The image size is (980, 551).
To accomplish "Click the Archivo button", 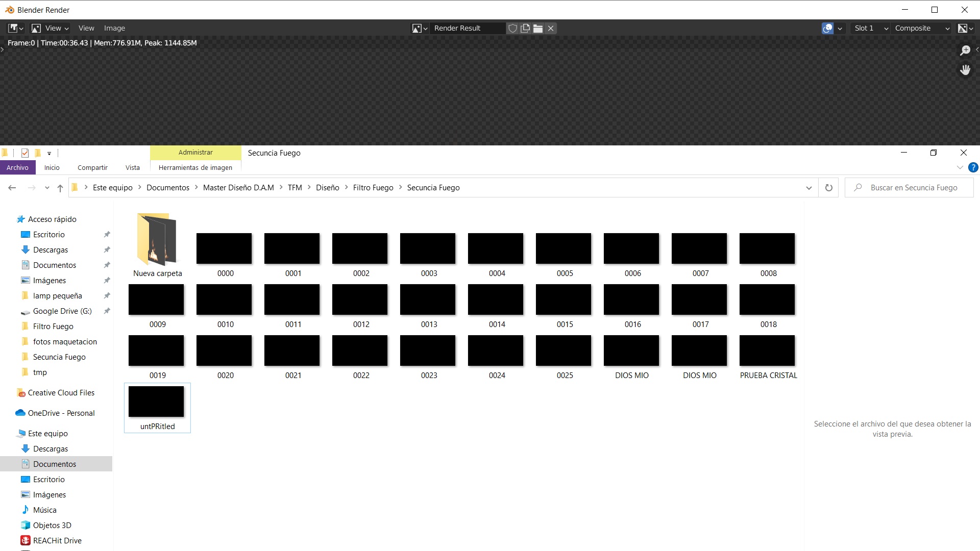I will coord(17,168).
